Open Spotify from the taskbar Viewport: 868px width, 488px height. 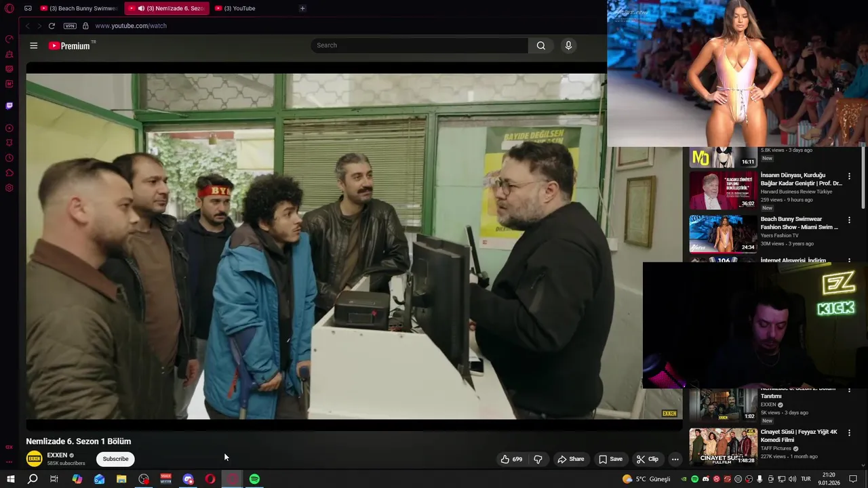[254, 479]
